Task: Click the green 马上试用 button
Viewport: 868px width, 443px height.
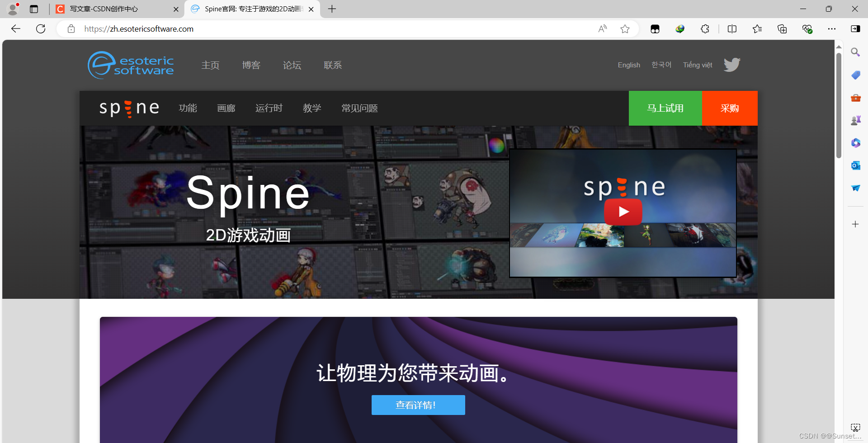Action: (x=665, y=108)
